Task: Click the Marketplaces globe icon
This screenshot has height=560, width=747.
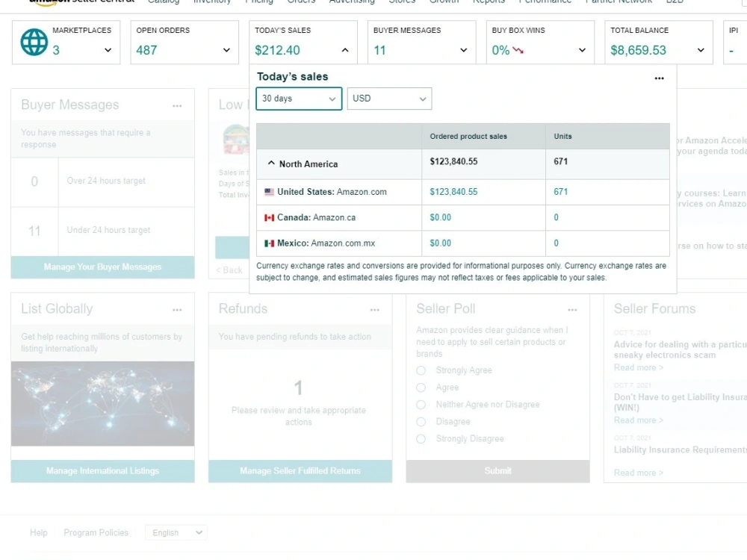Action: pos(34,42)
